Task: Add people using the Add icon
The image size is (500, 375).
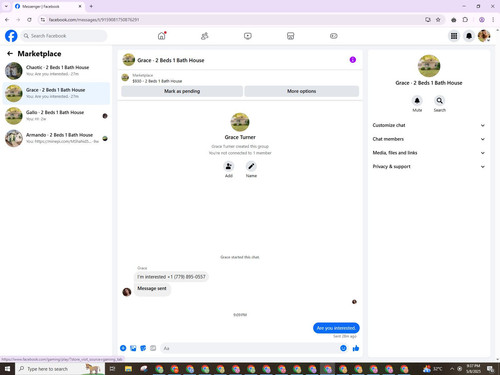Action: (x=229, y=166)
